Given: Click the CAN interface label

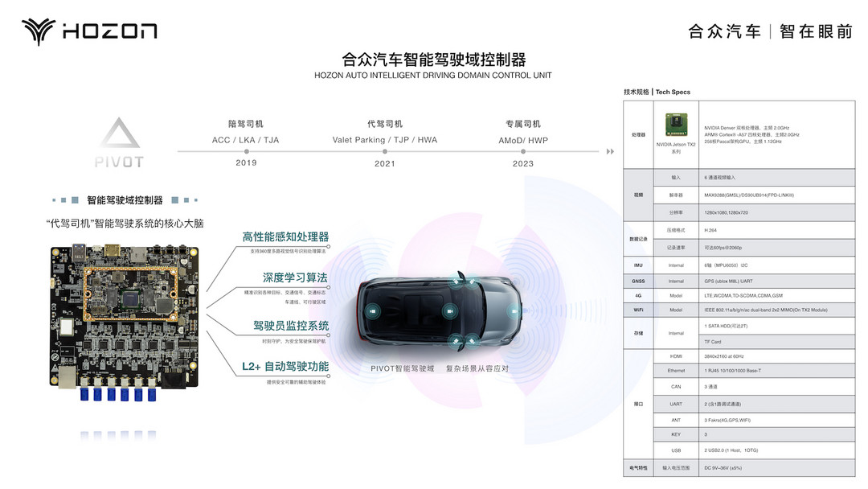Looking at the screenshot, I should 676,387.
